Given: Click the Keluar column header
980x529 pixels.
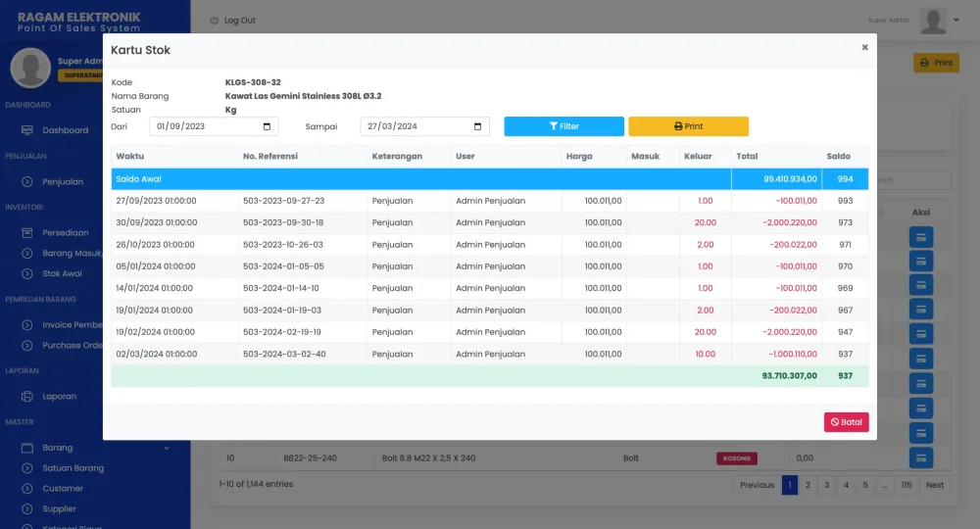Looking at the screenshot, I should pyautogui.click(x=698, y=156).
